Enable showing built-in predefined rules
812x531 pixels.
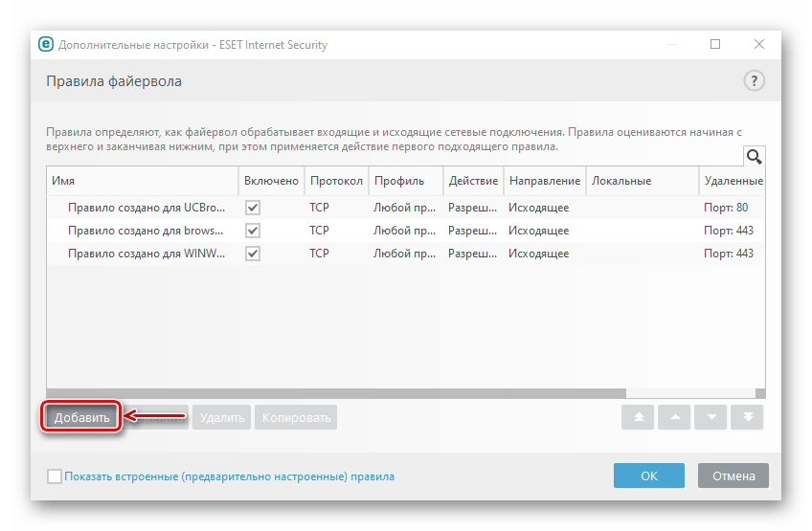(x=55, y=476)
